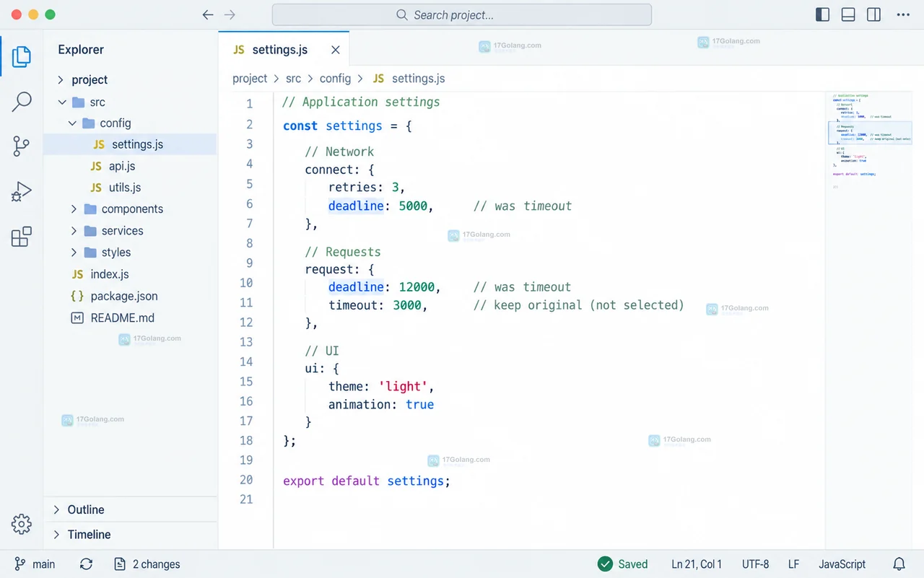Collapse the config folder

click(x=72, y=123)
